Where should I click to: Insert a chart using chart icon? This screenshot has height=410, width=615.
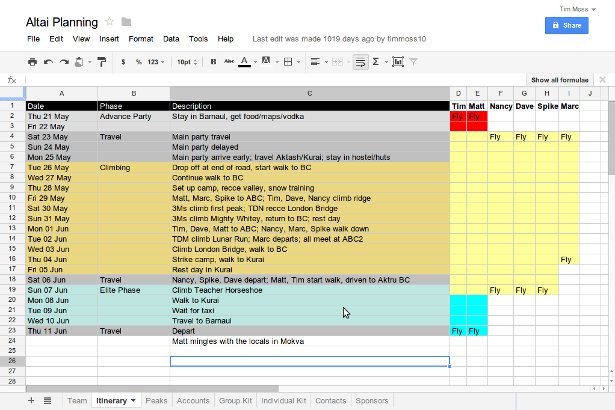click(398, 62)
